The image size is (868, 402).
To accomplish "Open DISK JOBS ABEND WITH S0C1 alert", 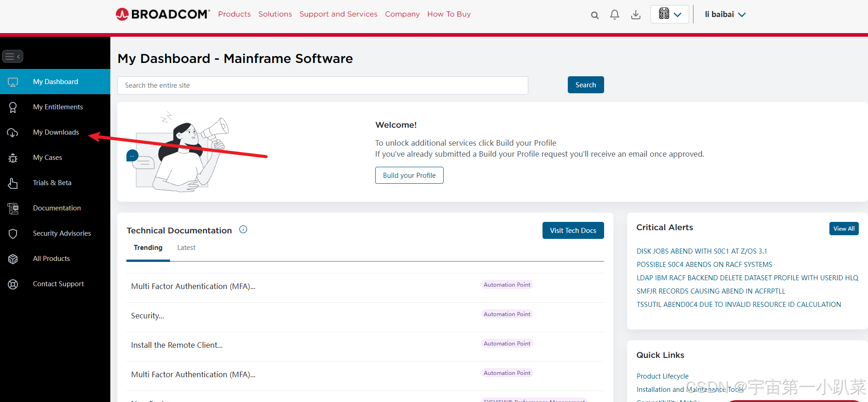I will coord(702,251).
